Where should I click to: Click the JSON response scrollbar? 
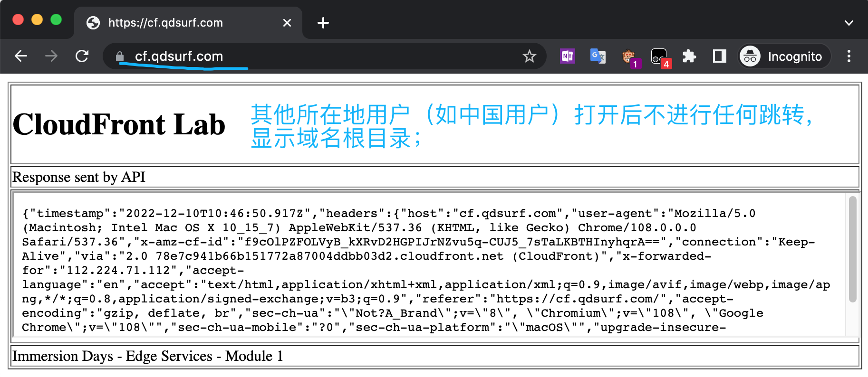click(x=852, y=249)
